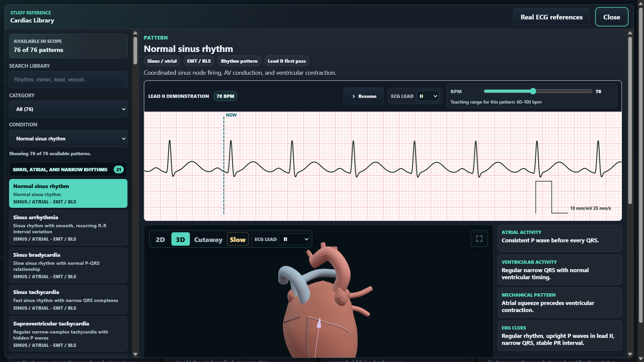Switch to Cutaway heart view
Image resolution: width=644 pixels, height=362 pixels.
[x=208, y=239]
